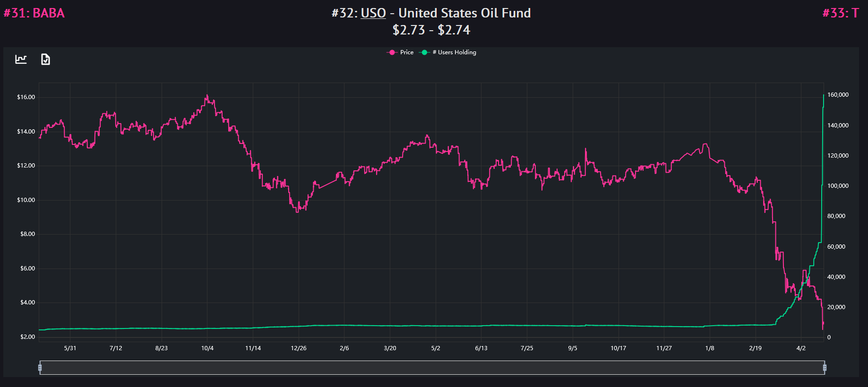Click the 12/26 date label on x-axis
Viewport: 868px width, 387px height.
pos(299,348)
